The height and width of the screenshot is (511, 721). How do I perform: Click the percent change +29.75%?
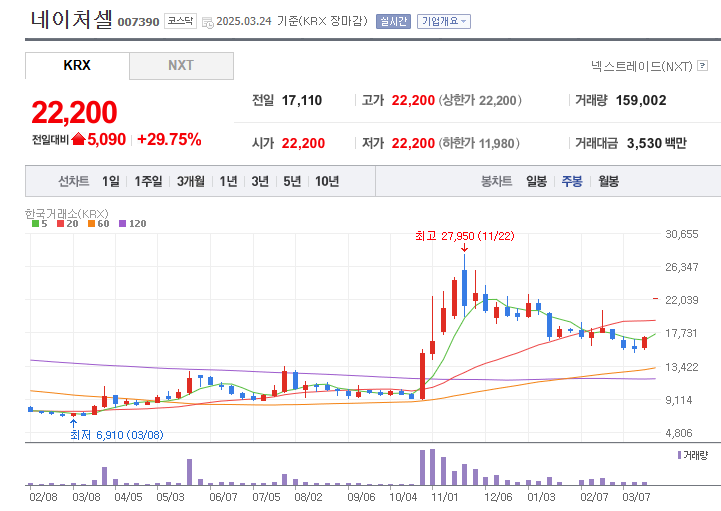coord(169,139)
